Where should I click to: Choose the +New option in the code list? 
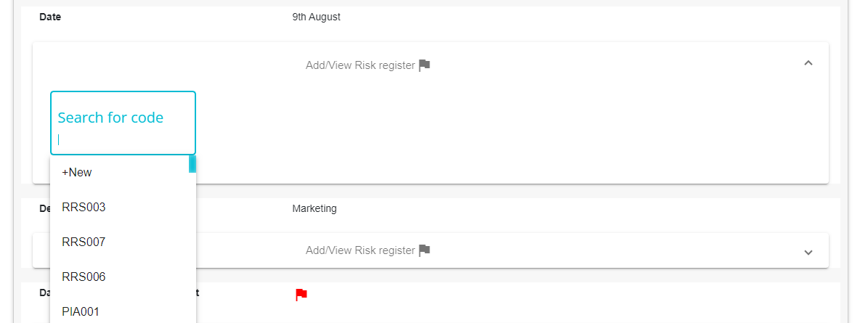(x=120, y=173)
